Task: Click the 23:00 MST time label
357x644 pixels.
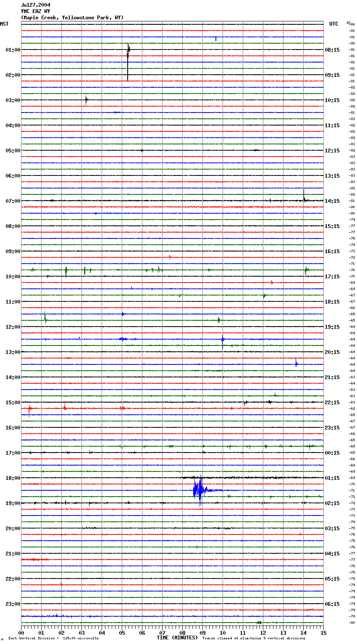Action: point(13,604)
